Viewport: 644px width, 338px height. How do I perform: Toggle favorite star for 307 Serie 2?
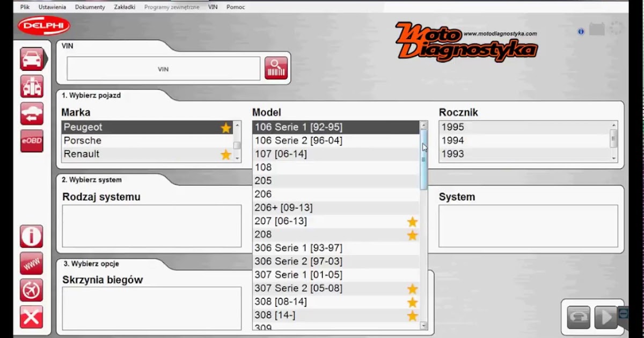click(412, 289)
